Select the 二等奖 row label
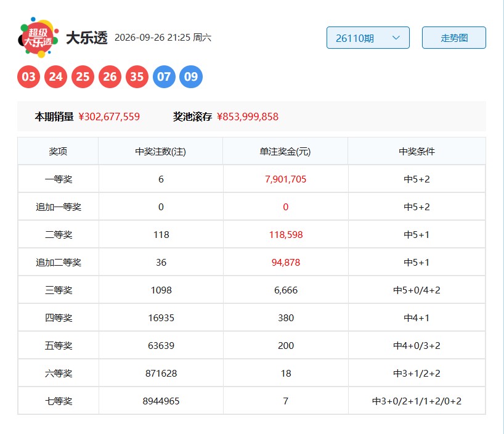The width and height of the screenshot is (504, 434). [59, 234]
